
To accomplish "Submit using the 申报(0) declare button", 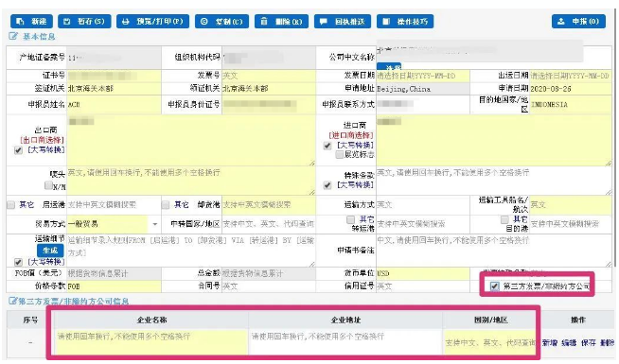I will click(x=578, y=22).
